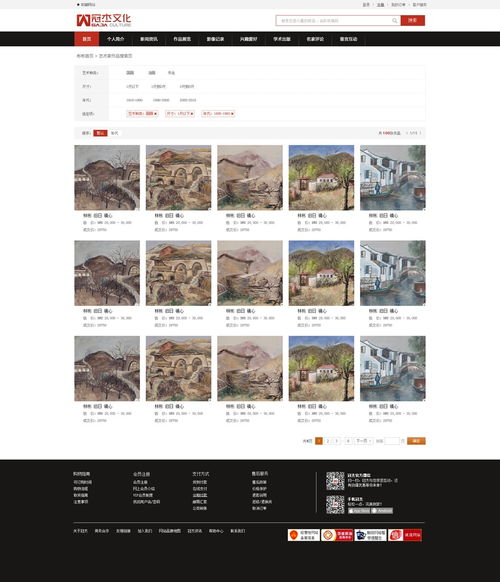
Task: Click the lower mobile QR code in footer
Action: (x=335, y=504)
